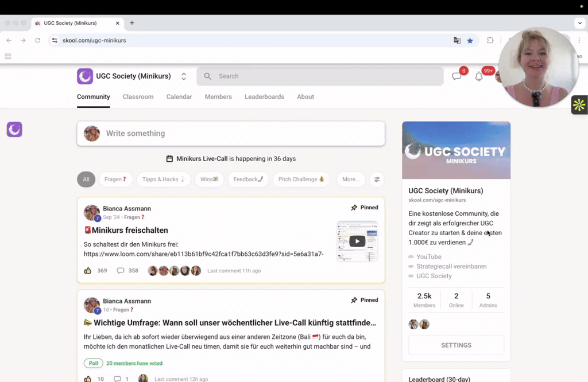Open the Leaderboards tab
Viewport: 588px width, 382px height.
click(x=264, y=96)
